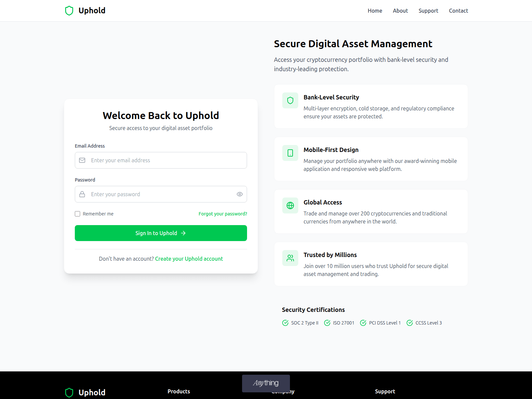Enable the Remember me checkbox

coord(77,214)
